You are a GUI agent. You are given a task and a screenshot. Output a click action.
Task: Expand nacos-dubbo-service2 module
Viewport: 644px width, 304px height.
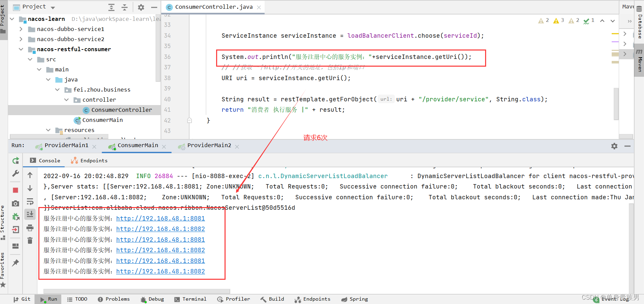click(x=21, y=39)
